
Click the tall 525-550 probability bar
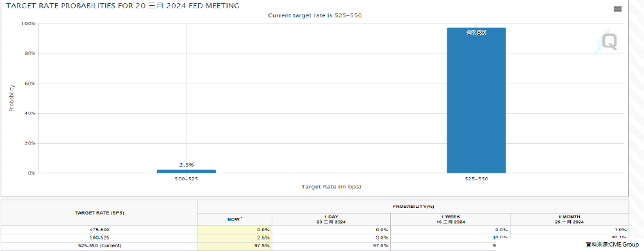click(x=476, y=100)
